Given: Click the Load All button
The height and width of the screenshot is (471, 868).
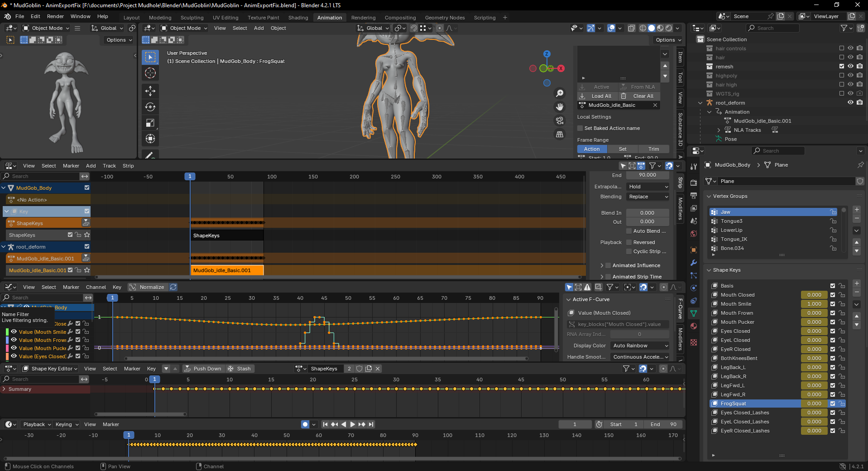Looking at the screenshot, I should click(x=596, y=96).
